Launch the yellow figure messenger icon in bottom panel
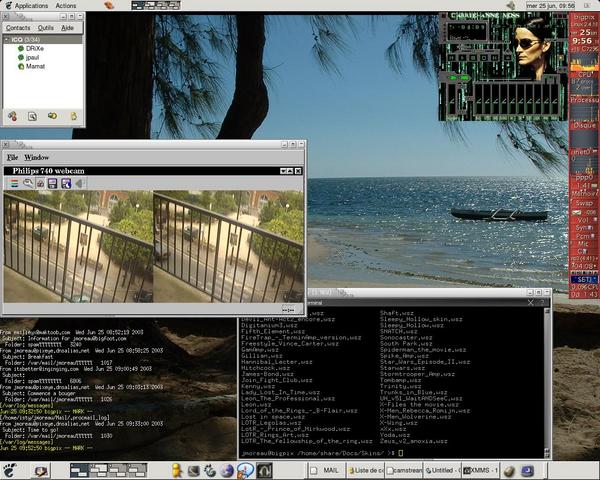Viewport: 600px width, 480px height. (176, 470)
